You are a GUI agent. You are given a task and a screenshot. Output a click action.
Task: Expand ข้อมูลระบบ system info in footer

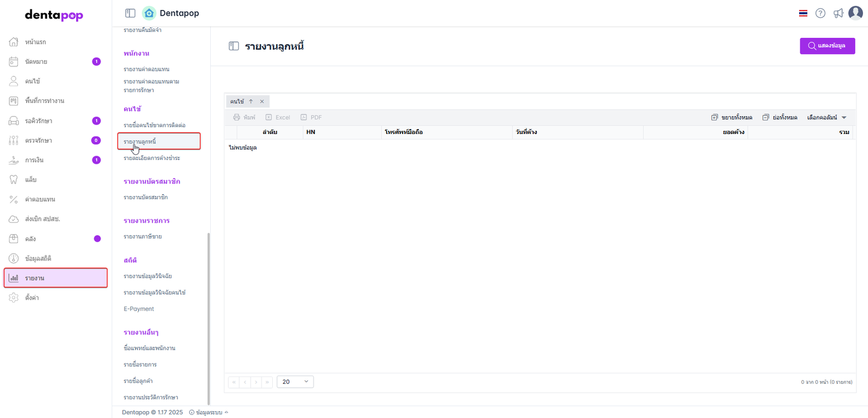click(x=208, y=412)
